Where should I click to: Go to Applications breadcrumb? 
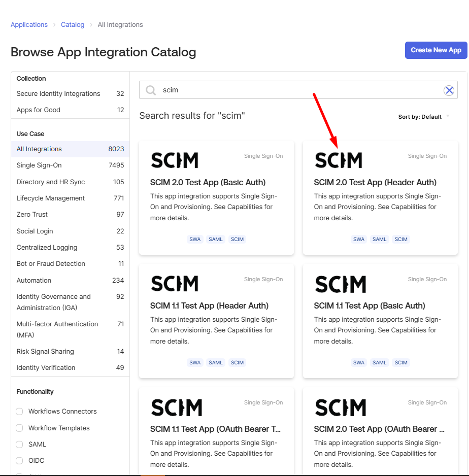click(x=29, y=24)
